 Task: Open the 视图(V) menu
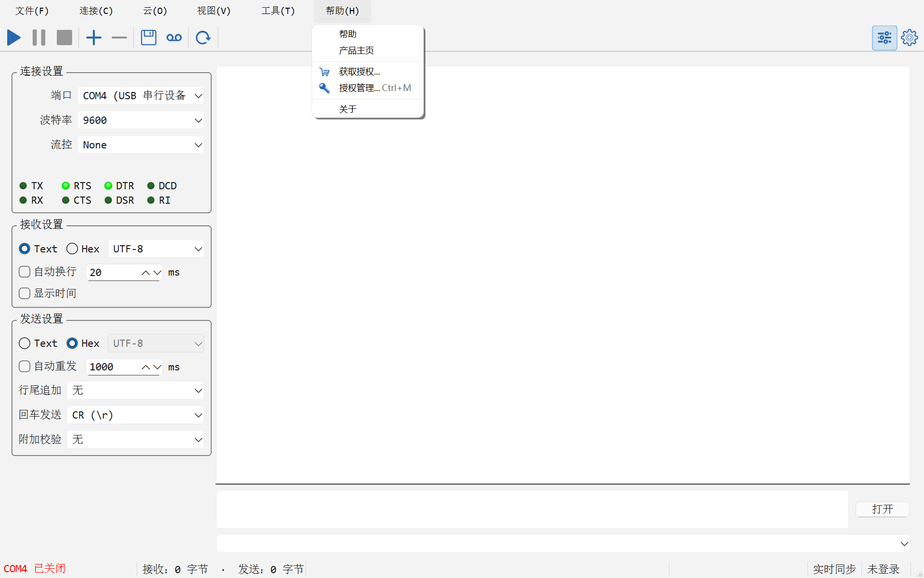click(x=214, y=11)
